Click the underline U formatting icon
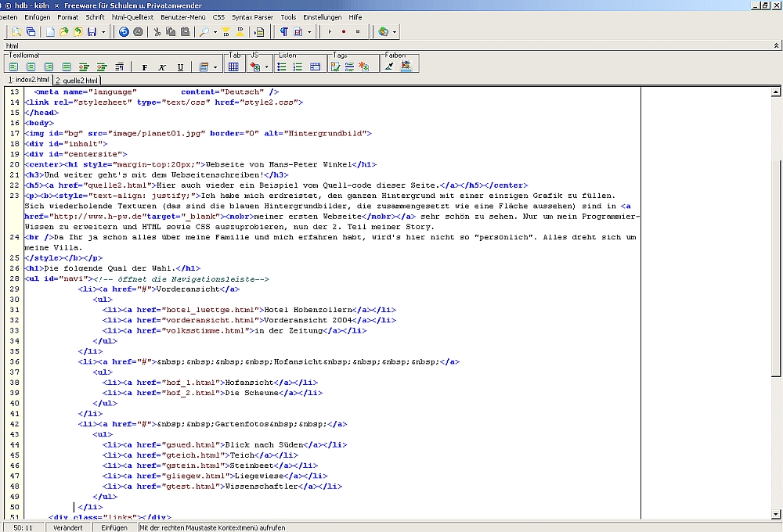The width and height of the screenshot is (783, 532). (x=180, y=67)
